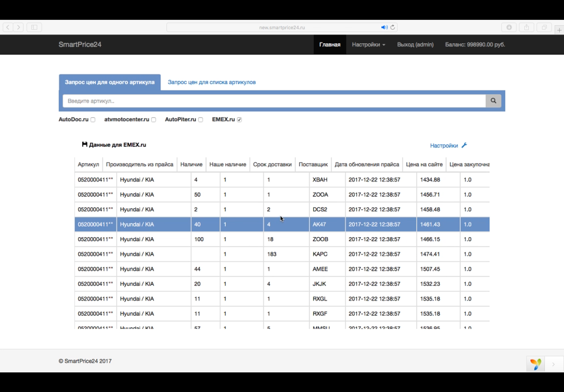Image resolution: width=564 pixels, height=392 pixels.
Task: Uncheck the EMEX.ru checkbox
Action: 239,120
